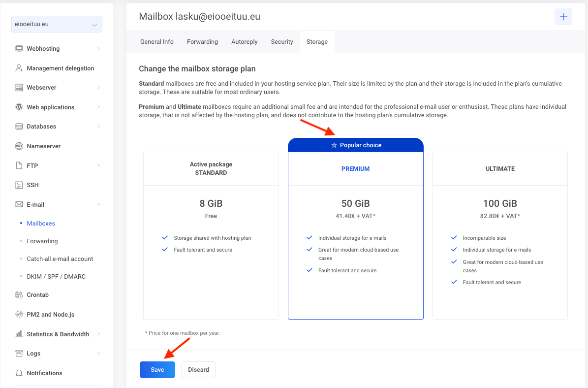Click the Crontab calendar icon

tap(19, 295)
